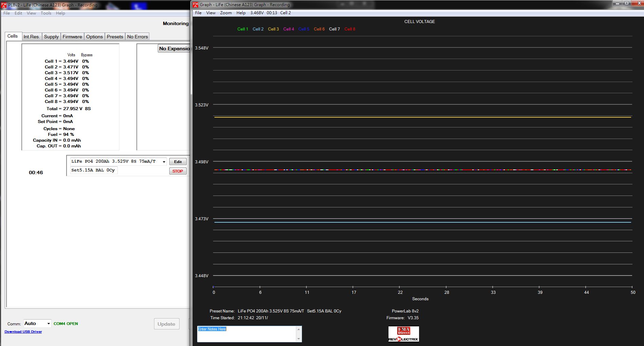
Task: Open the Zoom menu in Graph window
Action: tap(226, 13)
